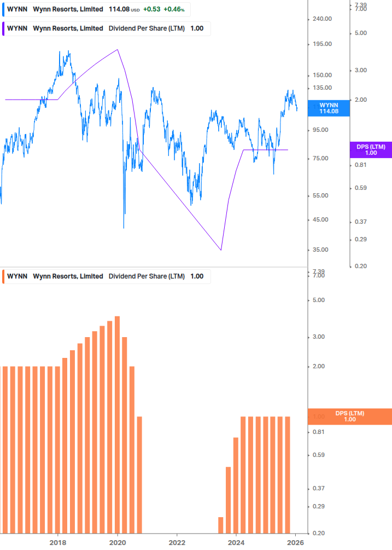Click the 2026 label on the time axis
This screenshot has width=392, height=550.
coord(296,543)
